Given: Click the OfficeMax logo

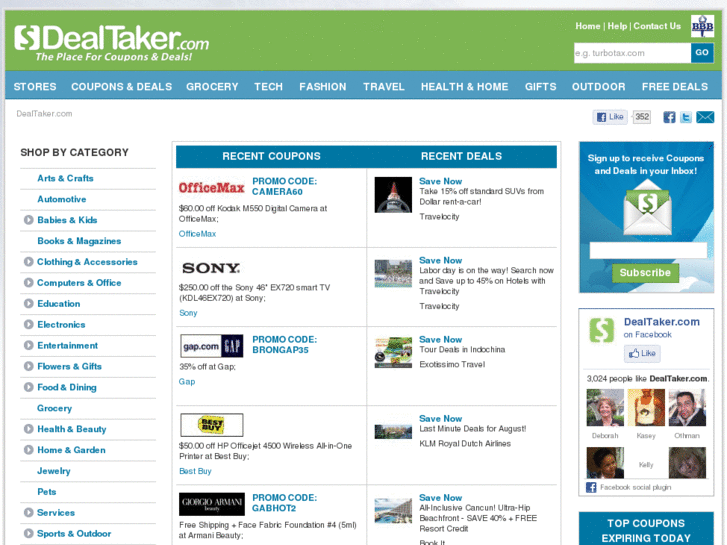Looking at the screenshot, I should 211,187.
